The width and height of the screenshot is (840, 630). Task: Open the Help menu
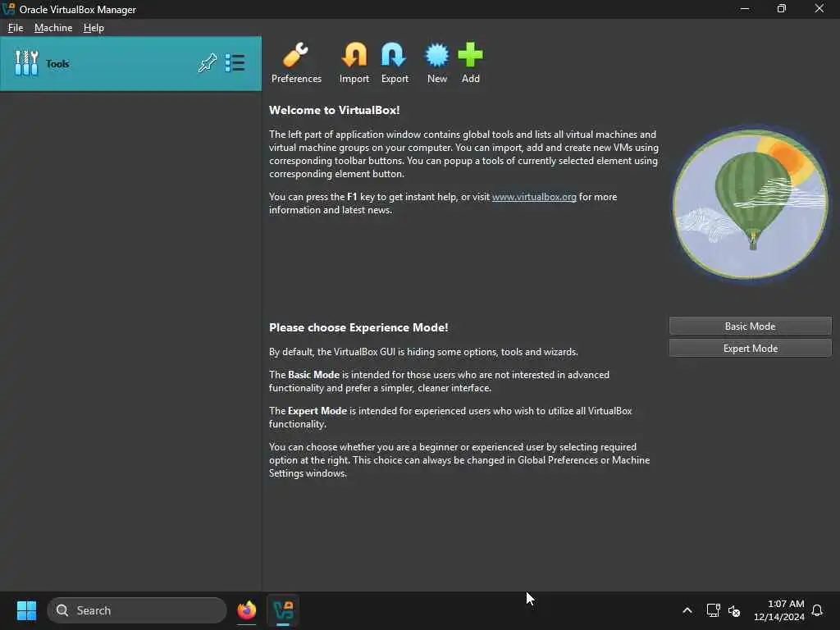tap(94, 28)
